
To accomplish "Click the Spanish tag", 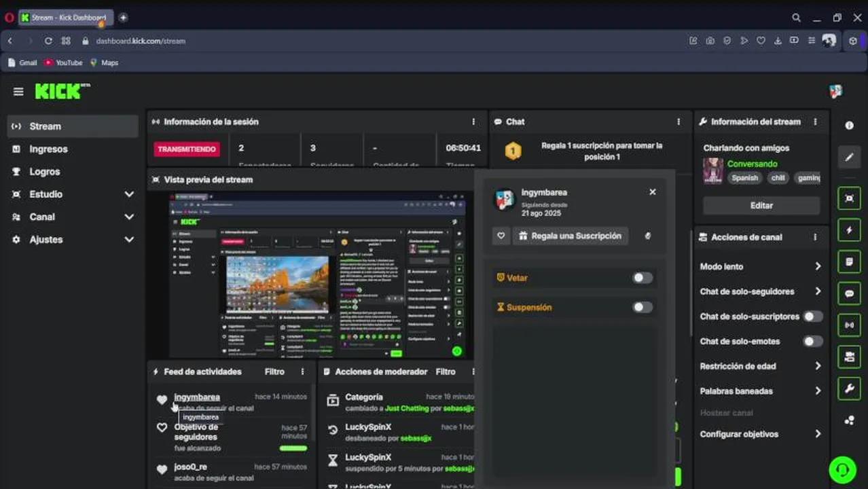I will [744, 178].
